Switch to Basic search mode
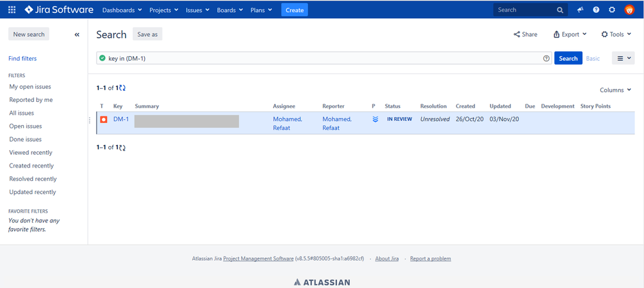 592,58
